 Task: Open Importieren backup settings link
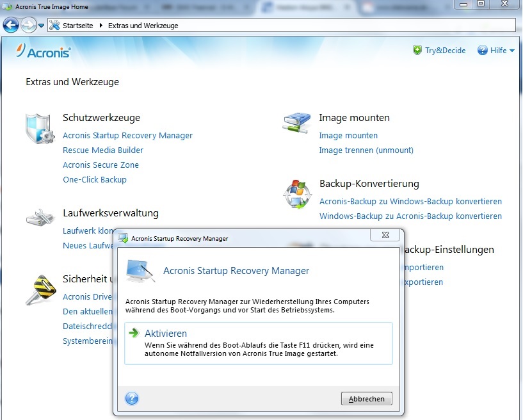[424, 268]
